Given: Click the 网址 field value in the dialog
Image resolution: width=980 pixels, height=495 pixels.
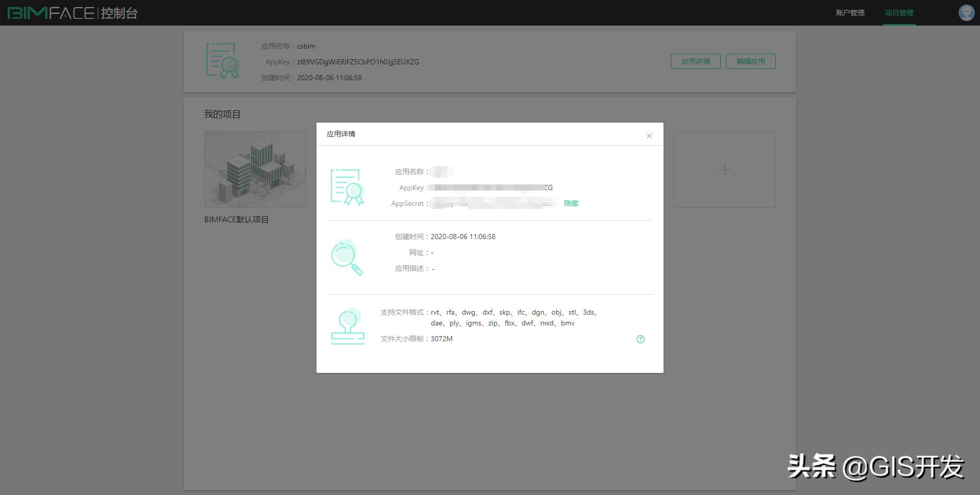Looking at the screenshot, I should (x=432, y=252).
